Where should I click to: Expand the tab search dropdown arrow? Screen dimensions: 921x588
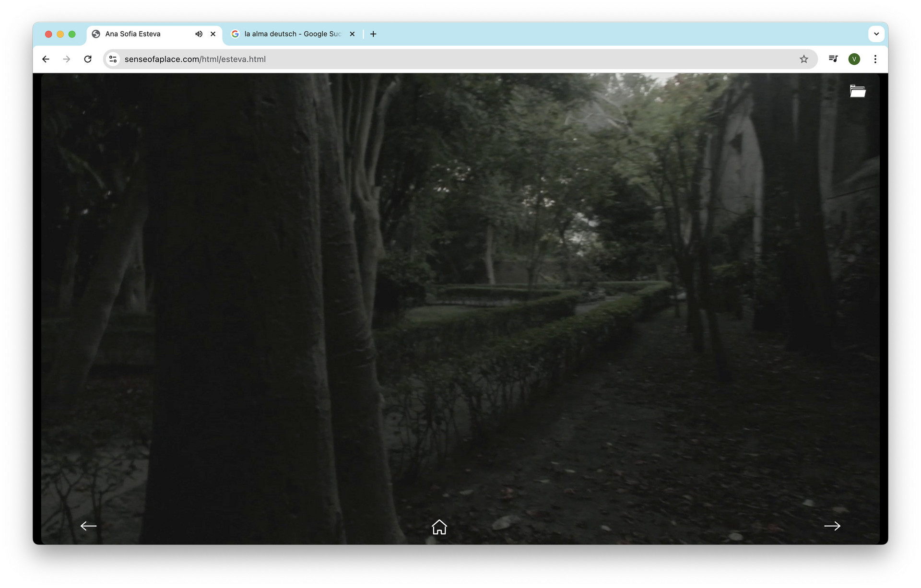876,34
